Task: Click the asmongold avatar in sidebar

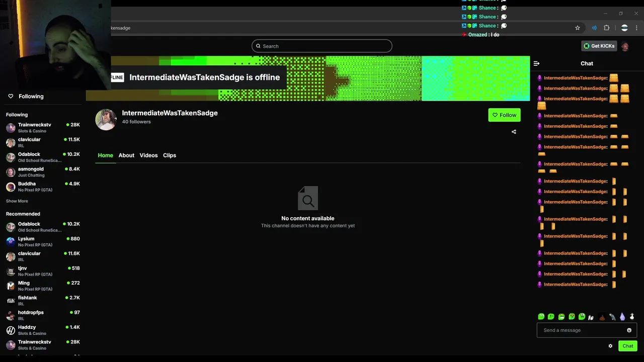Action: (x=11, y=172)
